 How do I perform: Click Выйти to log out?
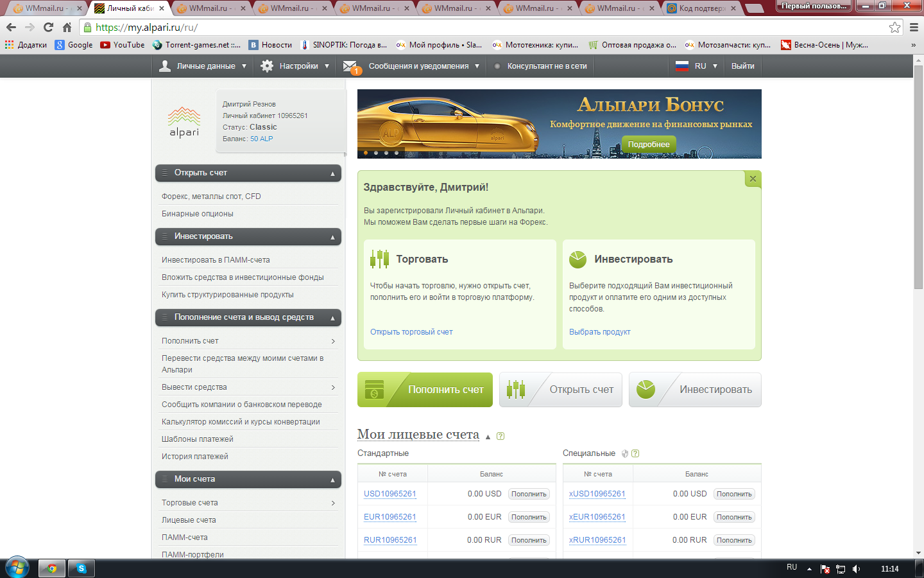click(743, 66)
